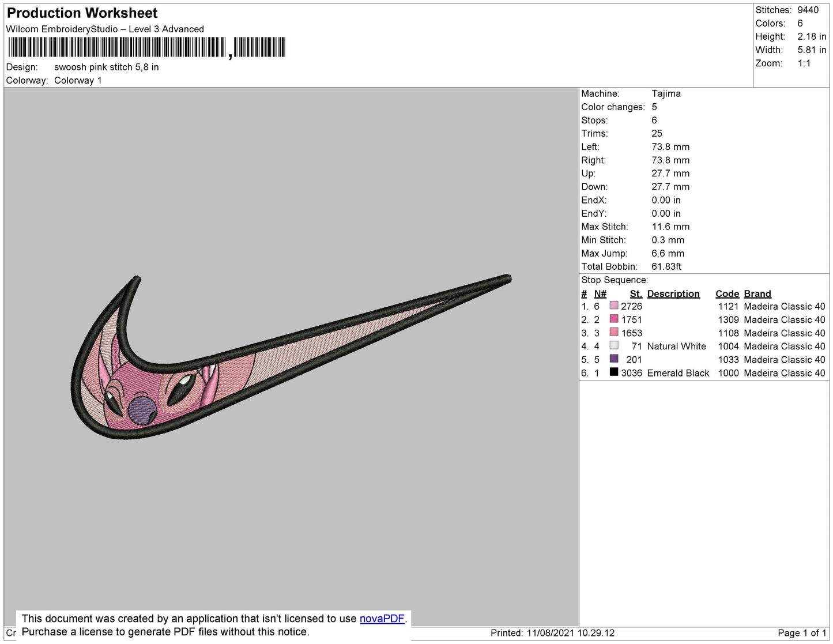Click the 'EndX:' label

(594, 201)
